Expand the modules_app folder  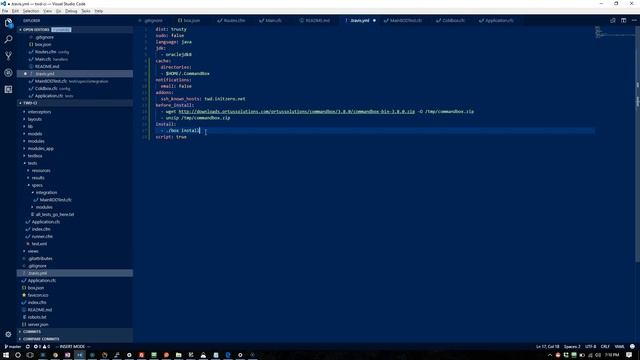pos(40,149)
